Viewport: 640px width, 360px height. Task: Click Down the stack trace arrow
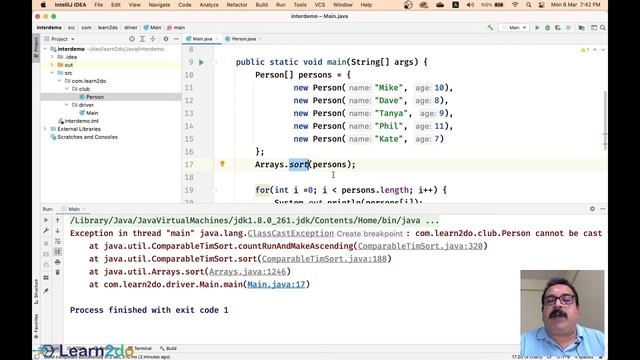coord(58,231)
